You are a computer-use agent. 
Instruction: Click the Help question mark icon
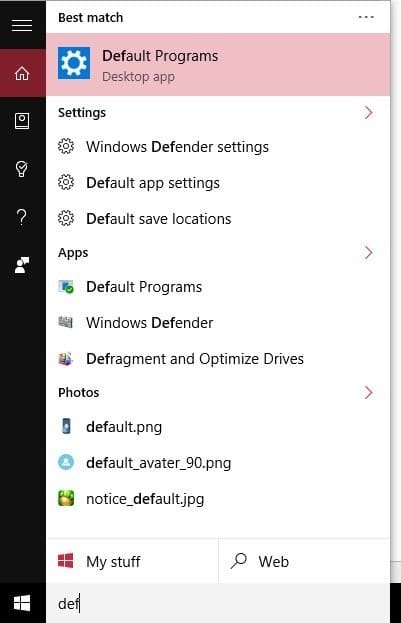coord(22,217)
